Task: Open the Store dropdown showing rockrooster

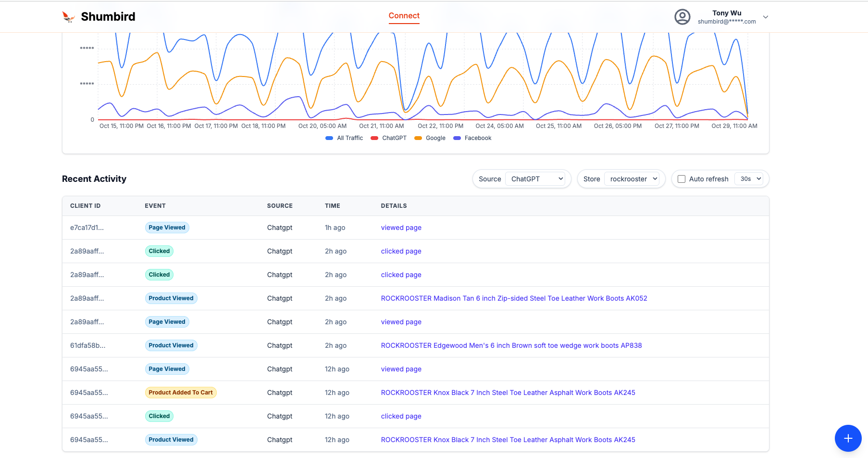Action: click(633, 178)
